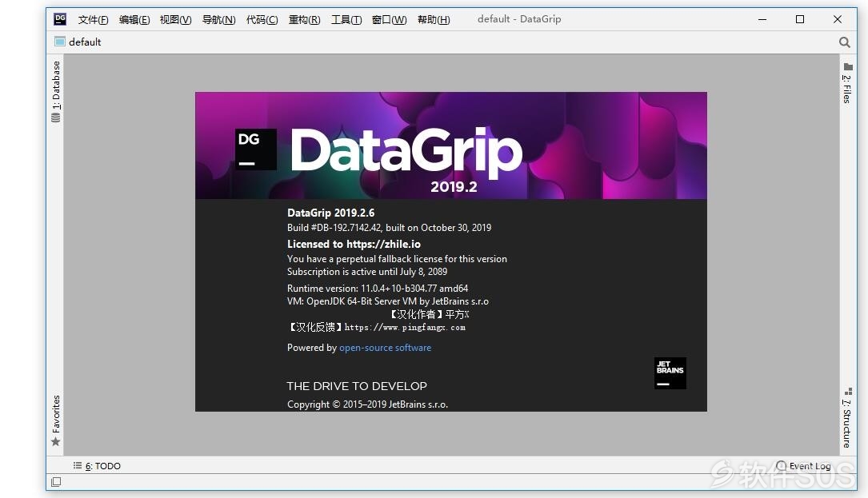
Task: Click the database cylinder icon on left stripe
Action: 55,118
